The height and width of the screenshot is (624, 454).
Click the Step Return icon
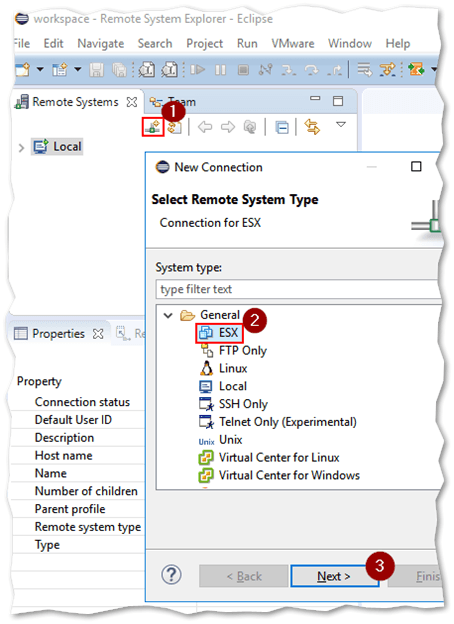tap(334, 70)
